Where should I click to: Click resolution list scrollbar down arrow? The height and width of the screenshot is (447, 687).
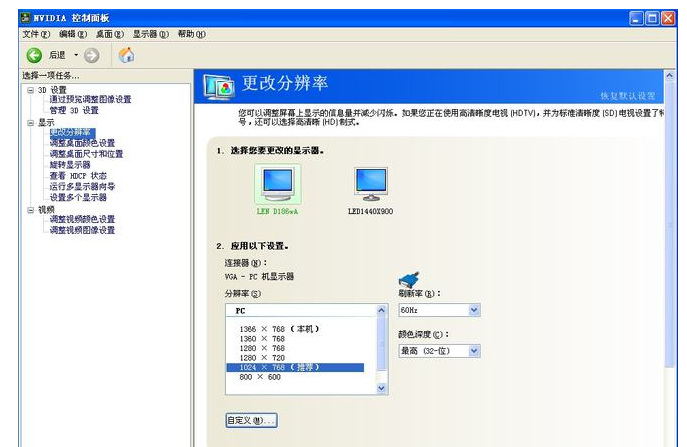[381, 387]
